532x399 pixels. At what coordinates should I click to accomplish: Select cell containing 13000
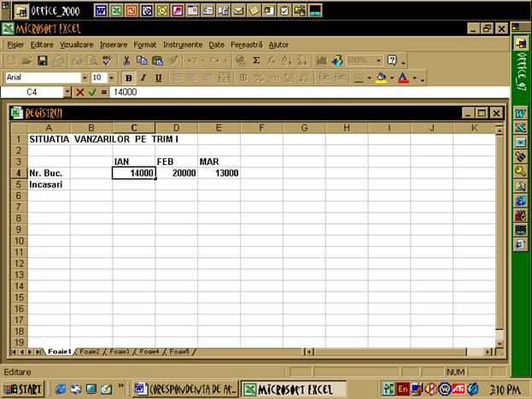[219, 173]
